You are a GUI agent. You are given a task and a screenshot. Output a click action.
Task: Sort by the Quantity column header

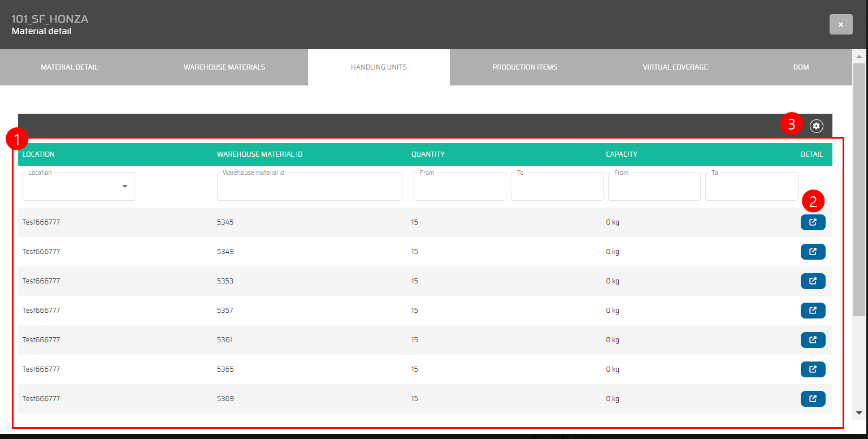coord(428,154)
